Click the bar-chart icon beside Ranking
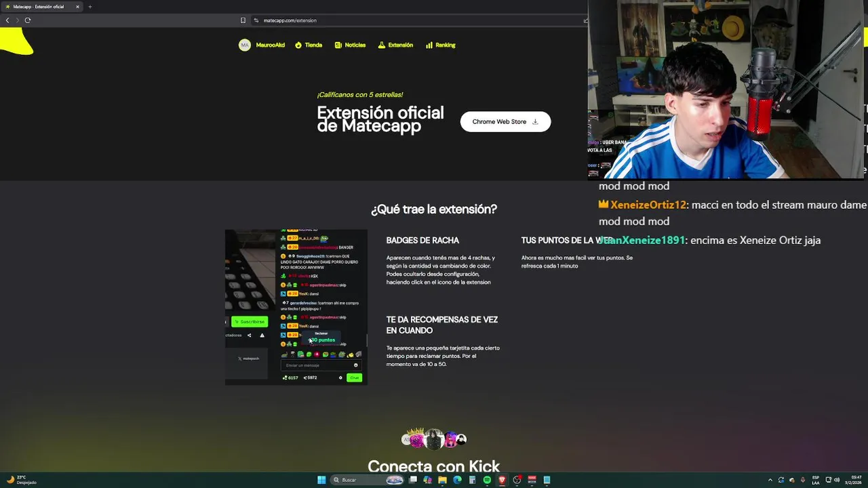Image resolution: width=868 pixels, height=488 pixels. click(x=429, y=45)
